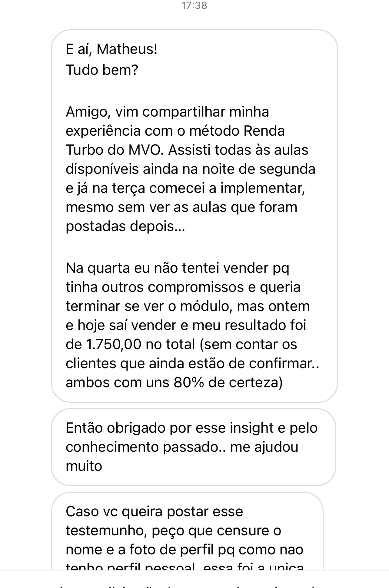Tap the 17:38 timestamp at the top
Image resolution: width=389 pixels, height=588 pixels.
(x=194, y=5)
